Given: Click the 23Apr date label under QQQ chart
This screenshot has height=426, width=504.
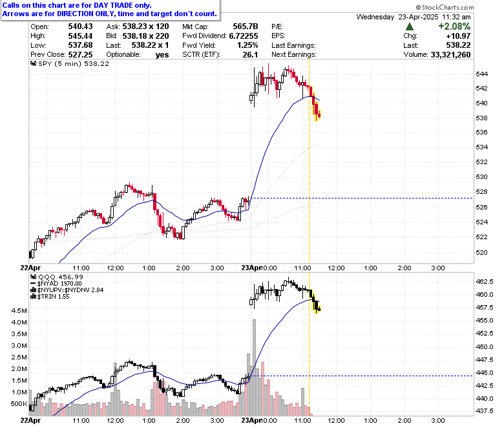Looking at the screenshot, I should click(252, 420).
